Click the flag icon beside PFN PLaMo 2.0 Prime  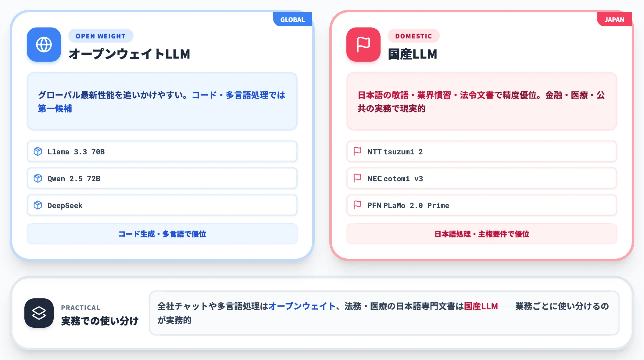click(x=357, y=205)
